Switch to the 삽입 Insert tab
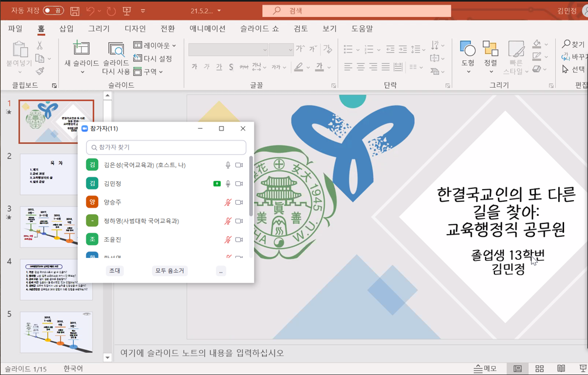The height and width of the screenshot is (375, 588). 66,29
